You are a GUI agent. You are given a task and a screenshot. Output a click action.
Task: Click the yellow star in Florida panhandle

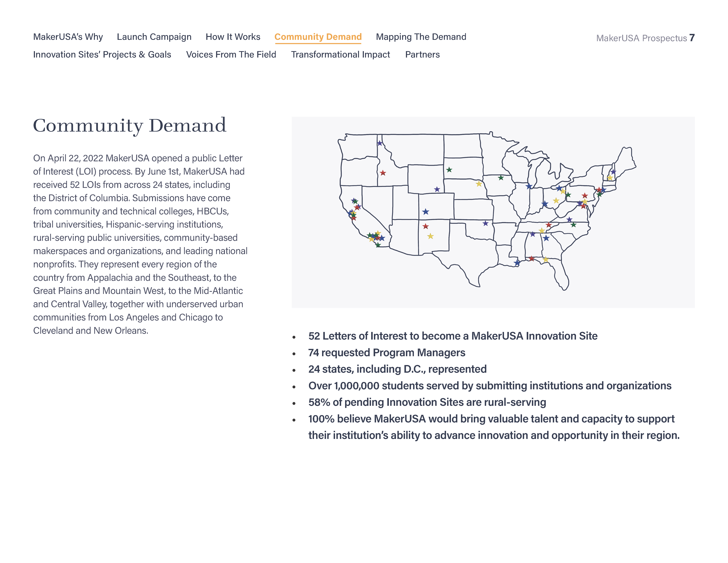point(545,259)
